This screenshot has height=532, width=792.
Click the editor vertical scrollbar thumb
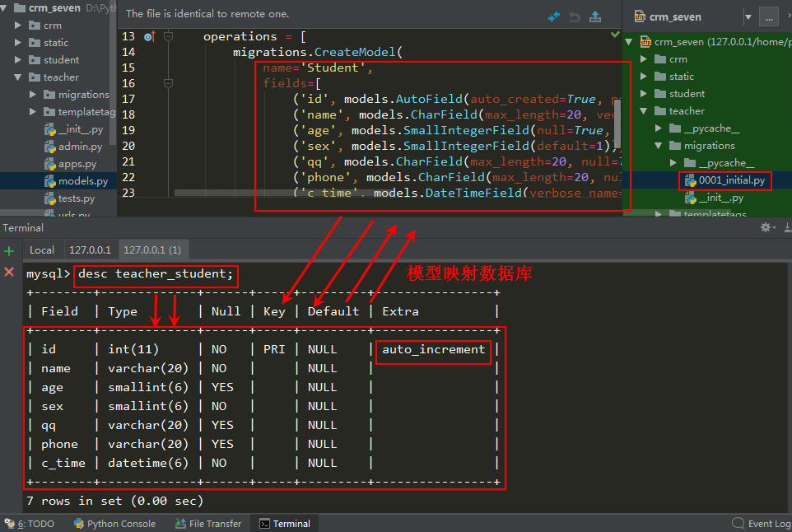[617, 124]
